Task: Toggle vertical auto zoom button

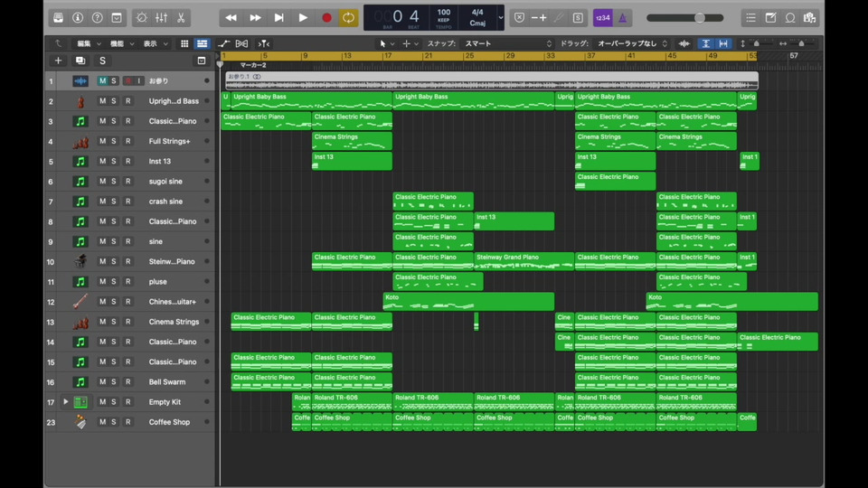Action: [706, 43]
